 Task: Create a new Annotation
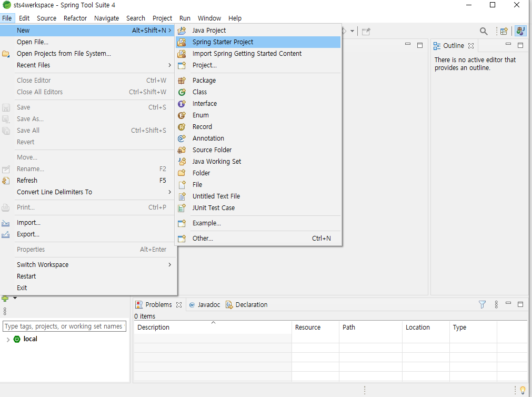(258, 138)
